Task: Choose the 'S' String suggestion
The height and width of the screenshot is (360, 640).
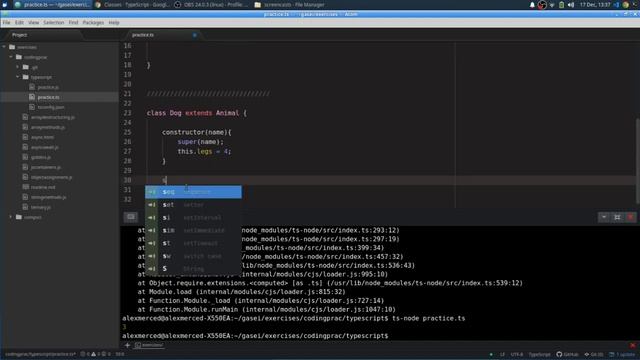Action: coord(193,269)
